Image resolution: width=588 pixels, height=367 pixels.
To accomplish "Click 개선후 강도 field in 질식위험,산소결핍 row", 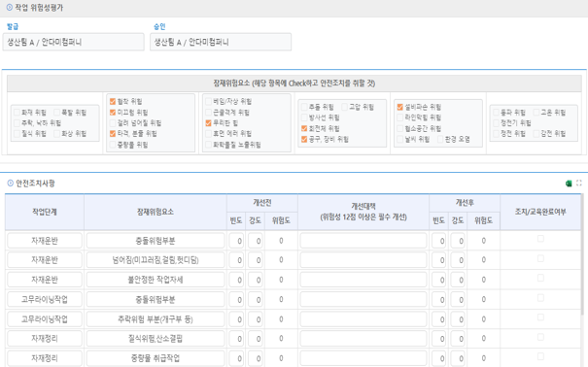I will pos(458,339).
